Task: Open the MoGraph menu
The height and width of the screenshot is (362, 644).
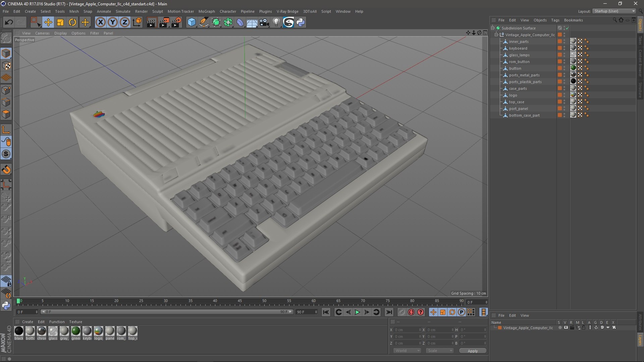Action: [x=206, y=11]
